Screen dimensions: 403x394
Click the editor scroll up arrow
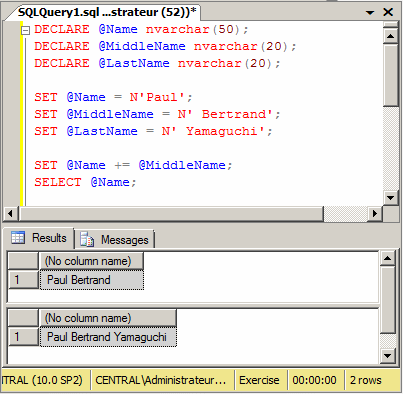click(x=391, y=36)
